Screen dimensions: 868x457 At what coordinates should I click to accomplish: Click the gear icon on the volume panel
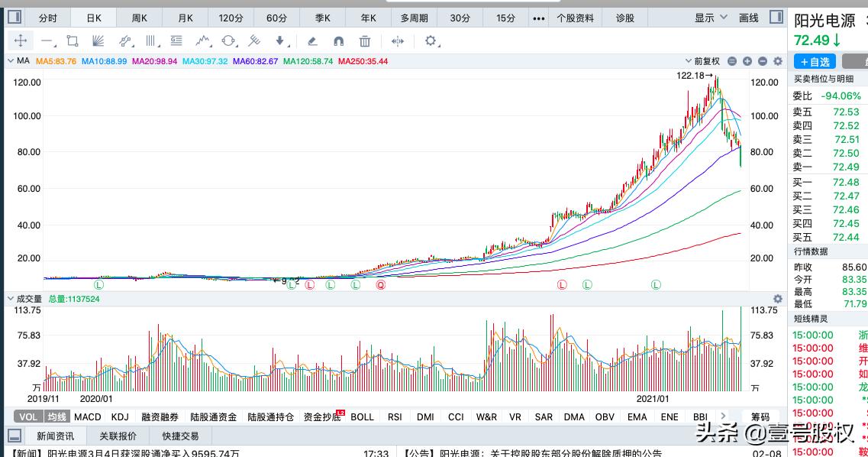pyautogui.click(x=777, y=299)
